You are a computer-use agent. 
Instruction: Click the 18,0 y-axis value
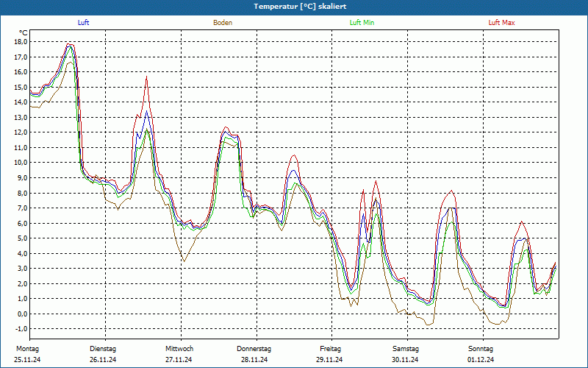click(21, 42)
